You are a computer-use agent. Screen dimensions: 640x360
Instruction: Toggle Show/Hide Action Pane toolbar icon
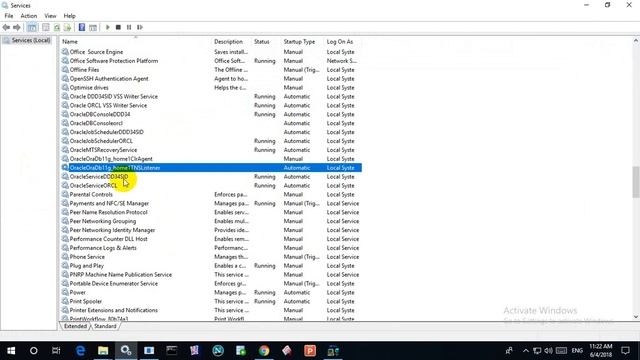point(93,27)
